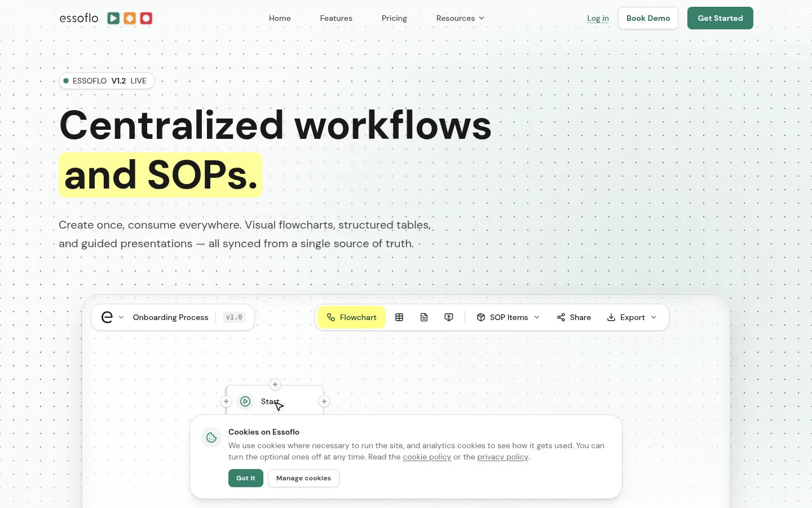Image resolution: width=812 pixels, height=508 pixels.
Task: Select the Start node label
Action: (x=270, y=401)
